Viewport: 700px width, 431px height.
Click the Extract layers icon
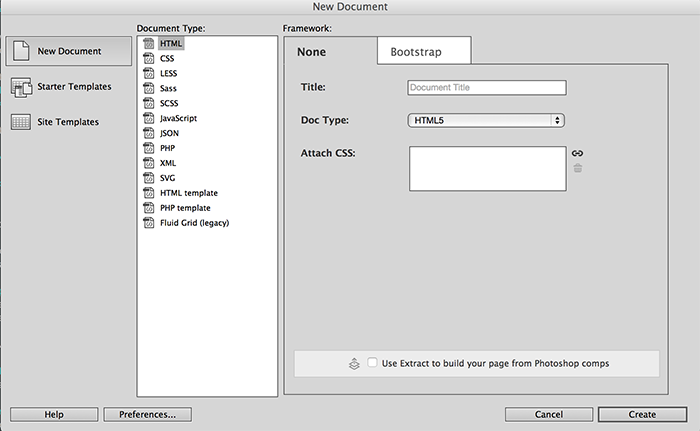(354, 363)
